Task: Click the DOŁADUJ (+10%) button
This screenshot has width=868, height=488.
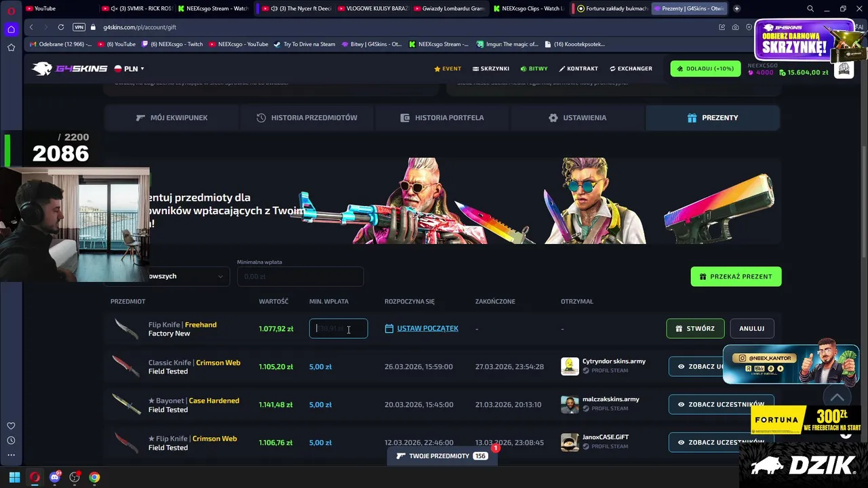Action: (705, 68)
